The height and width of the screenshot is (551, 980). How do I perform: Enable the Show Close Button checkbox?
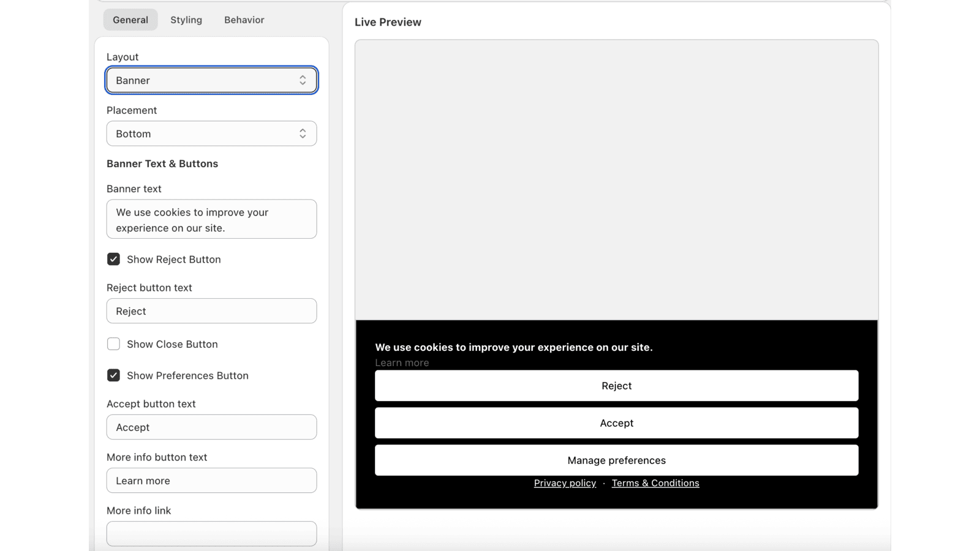pyautogui.click(x=113, y=344)
